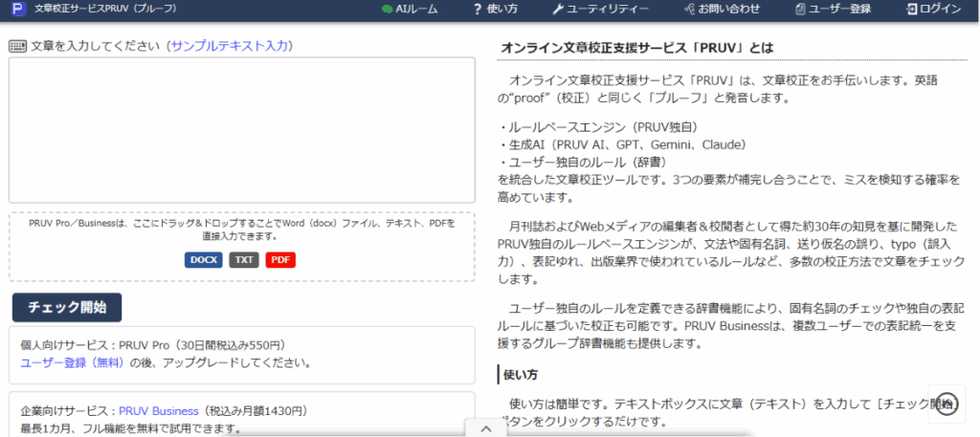The image size is (980, 437).
Task: Select the red PDF file badge
Action: point(280,260)
